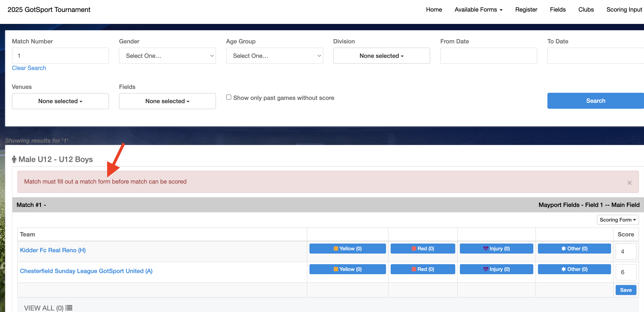Open the Clubs nav item
The image size is (644, 312).
[586, 9]
